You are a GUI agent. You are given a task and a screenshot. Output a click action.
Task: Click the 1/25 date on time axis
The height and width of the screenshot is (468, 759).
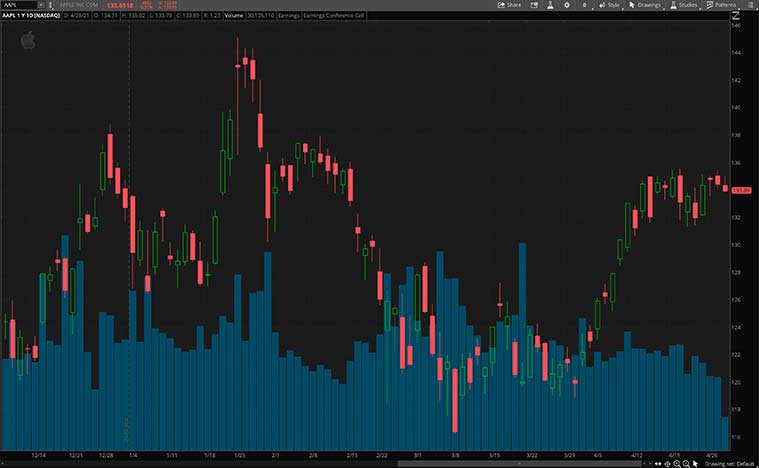click(x=239, y=455)
